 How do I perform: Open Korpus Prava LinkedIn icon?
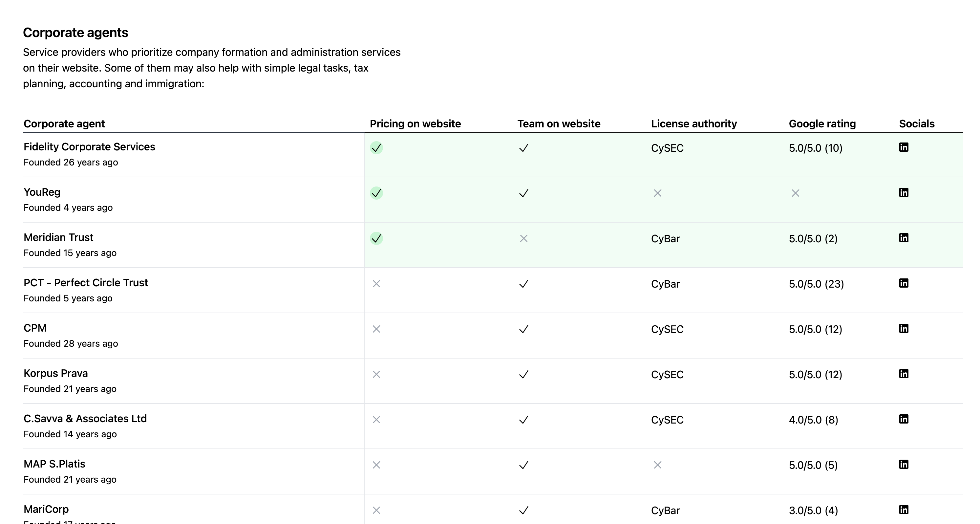point(904,374)
